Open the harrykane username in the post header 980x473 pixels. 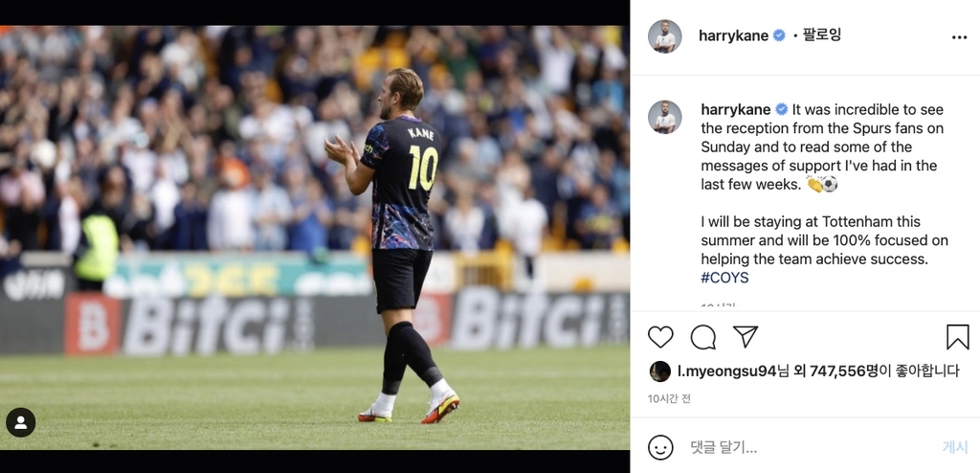click(733, 35)
